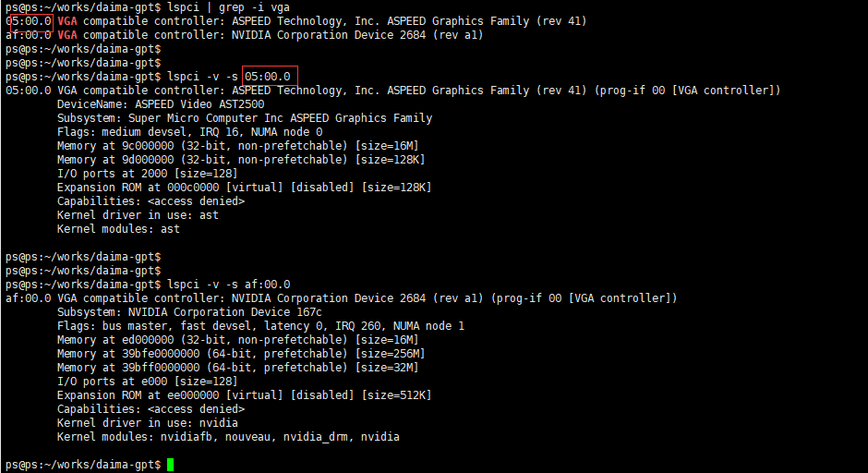Image resolution: width=868 pixels, height=473 pixels.
Task: Click '[VGA controller]' text on the af:00.0 line
Action: pos(622,298)
